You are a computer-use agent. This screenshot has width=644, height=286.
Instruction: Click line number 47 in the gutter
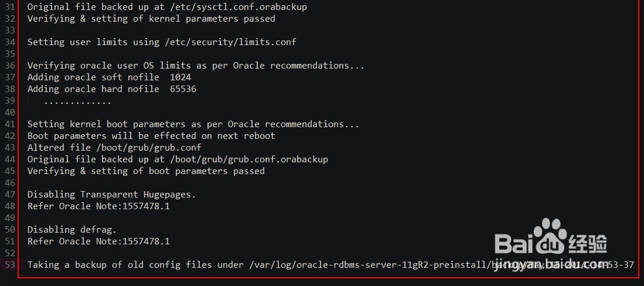click(x=10, y=195)
